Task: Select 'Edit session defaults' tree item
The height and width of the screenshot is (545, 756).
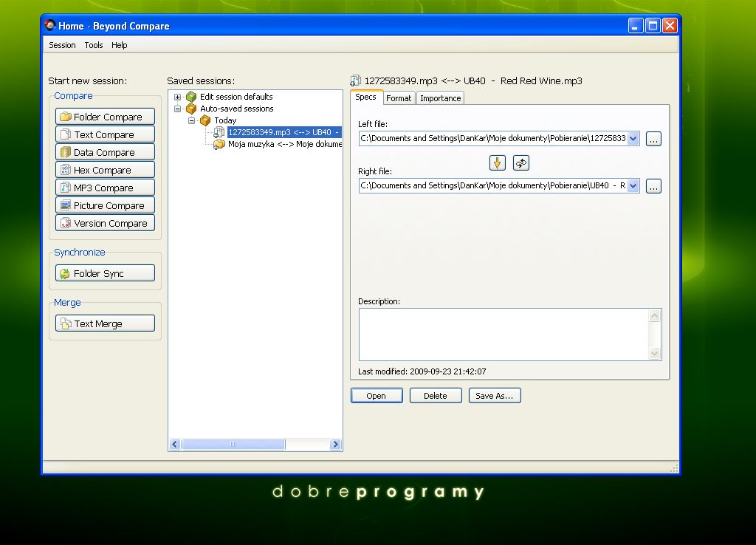Action: [x=236, y=97]
